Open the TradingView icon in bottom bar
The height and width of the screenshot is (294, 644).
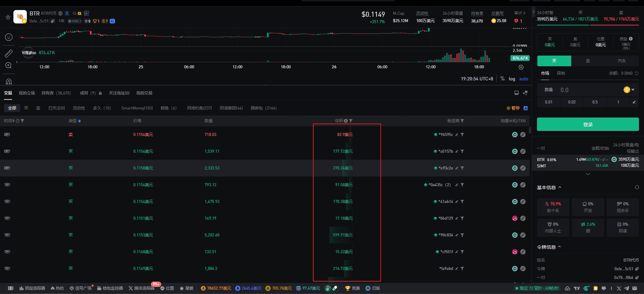[x=577, y=288]
